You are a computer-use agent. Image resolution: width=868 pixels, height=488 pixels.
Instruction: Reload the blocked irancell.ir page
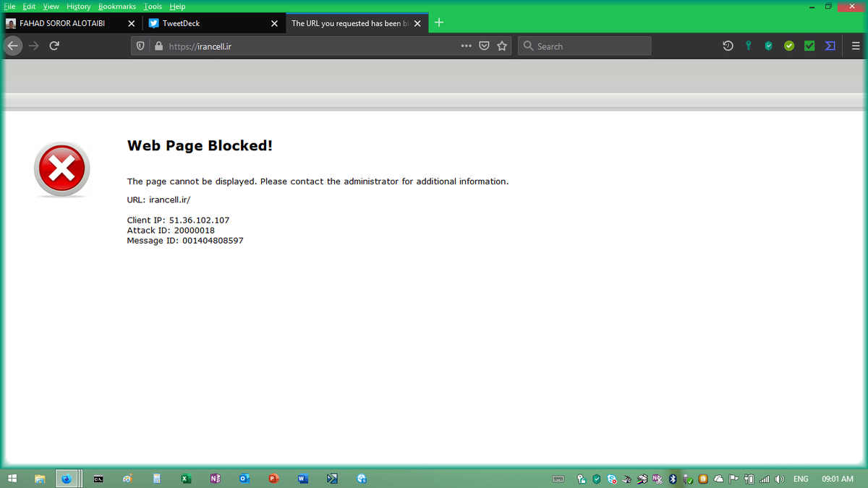[x=54, y=46]
